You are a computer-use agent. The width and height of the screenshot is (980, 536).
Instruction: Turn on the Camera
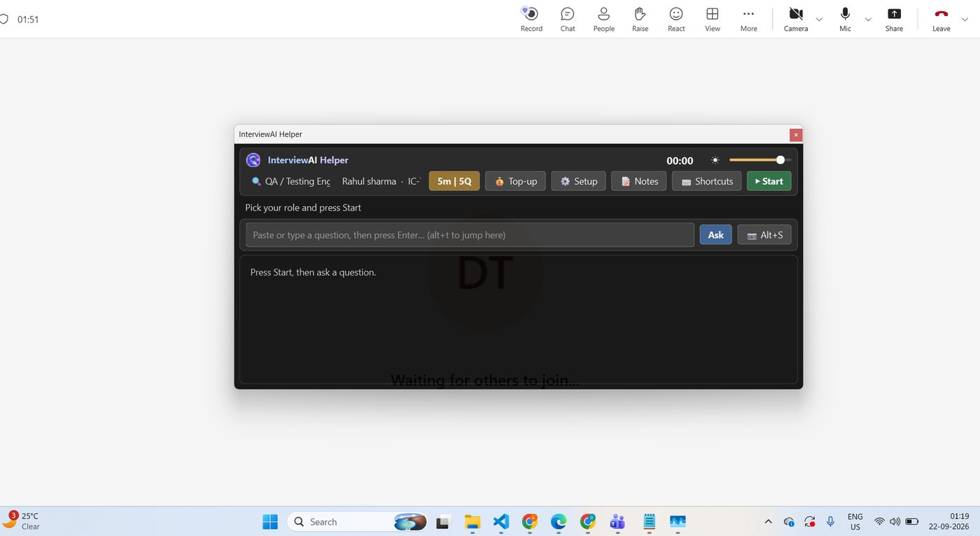pyautogui.click(x=796, y=19)
